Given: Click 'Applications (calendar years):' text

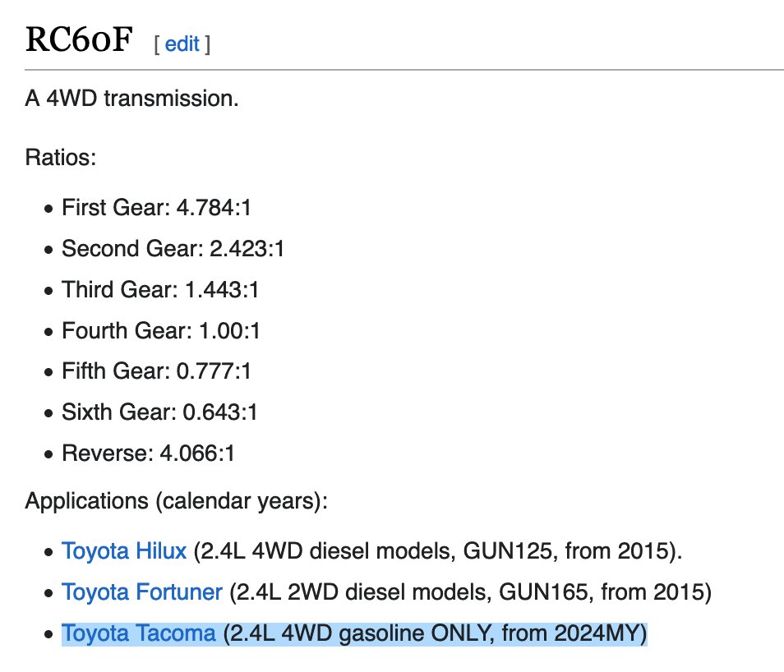Looking at the screenshot, I should coord(177,500).
